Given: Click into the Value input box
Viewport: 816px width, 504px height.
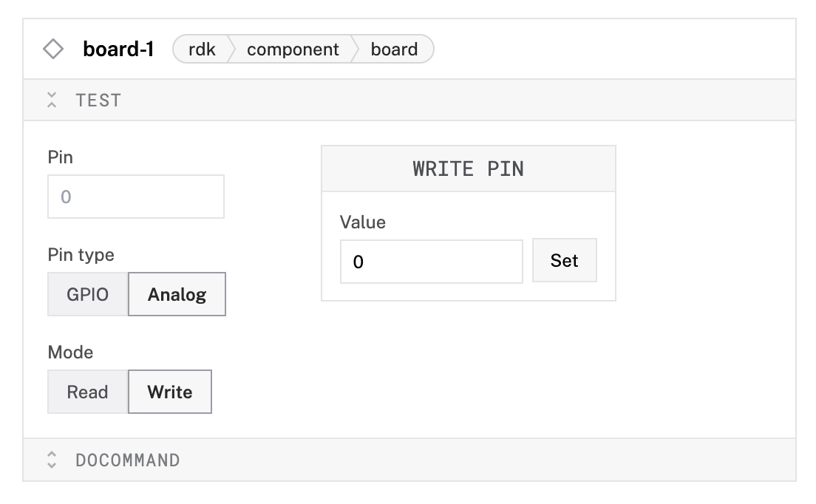Looking at the screenshot, I should (x=432, y=261).
